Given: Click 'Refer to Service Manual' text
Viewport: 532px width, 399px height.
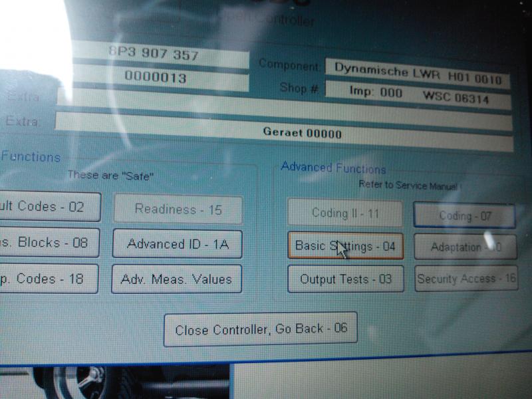Looking at the screenshot, I should pyautogui.click(x=408, y=186).
